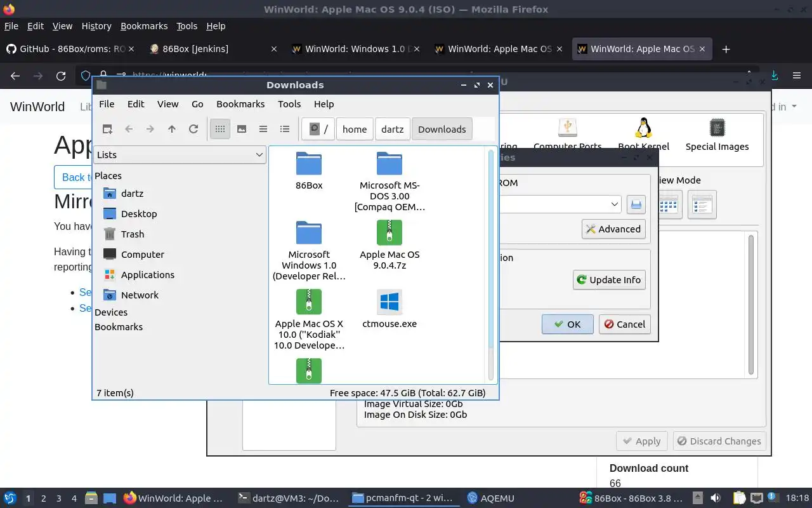Select the 86Box folder
812x508 pixels.
coord(309,171)
